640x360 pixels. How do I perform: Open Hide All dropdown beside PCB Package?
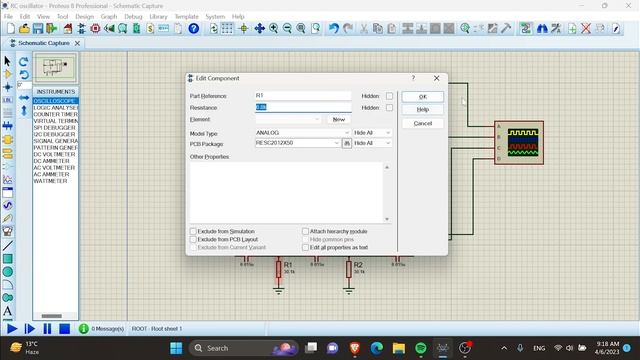[x=372, y=143]
